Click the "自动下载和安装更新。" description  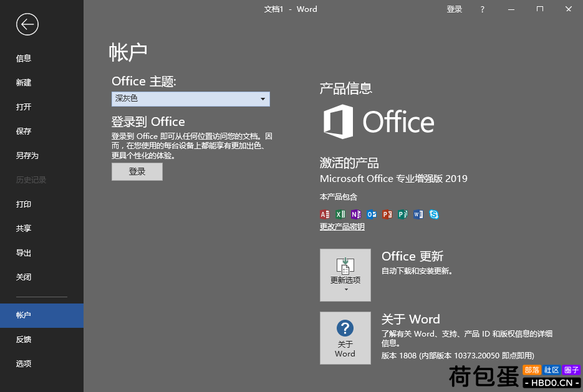click(x=417, y=271)
